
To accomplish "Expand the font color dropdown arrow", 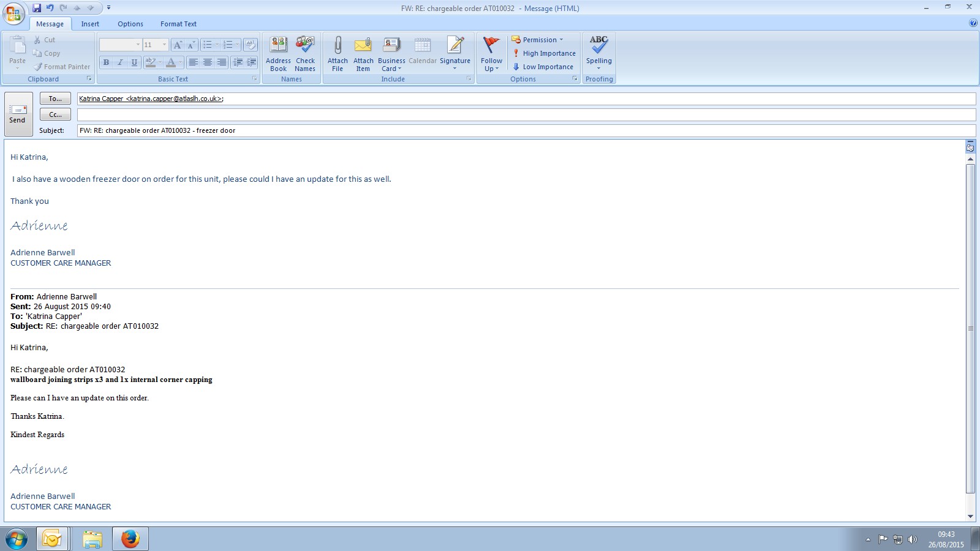I will pyautogui.click(x=181, y=62).
